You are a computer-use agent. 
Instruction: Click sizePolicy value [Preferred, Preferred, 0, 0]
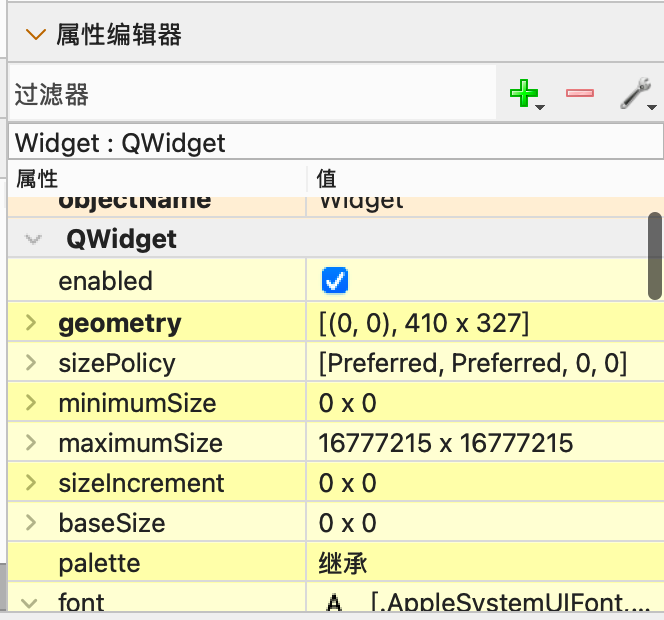473,363
